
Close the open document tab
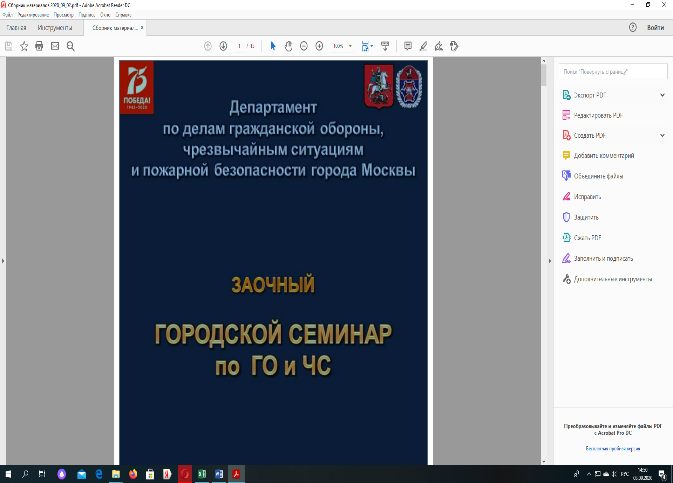click(142, 27)
